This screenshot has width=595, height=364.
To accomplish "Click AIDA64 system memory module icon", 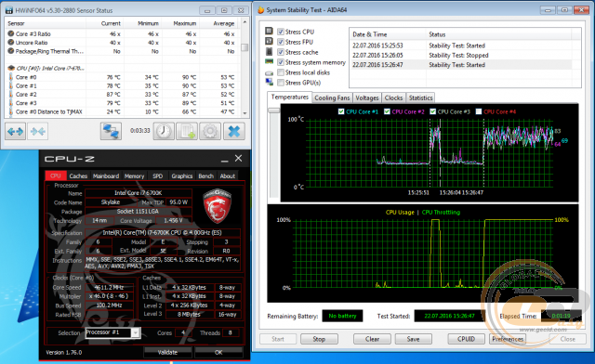I will (269, 61).
